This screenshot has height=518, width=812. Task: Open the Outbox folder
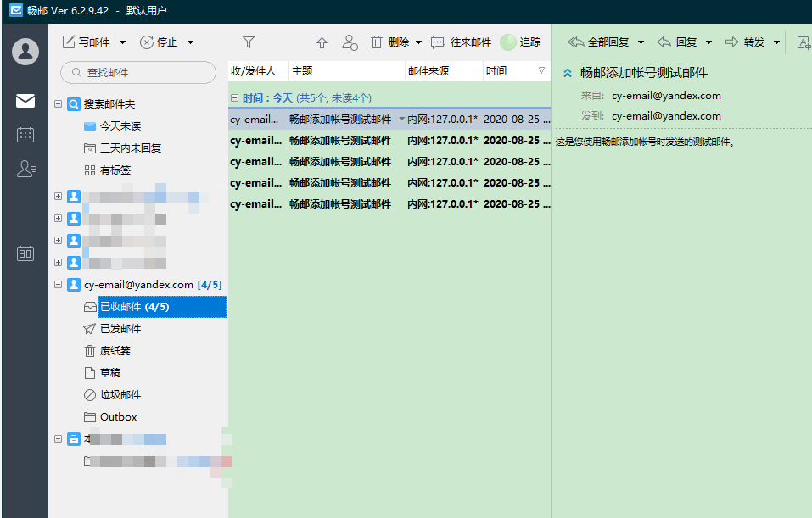tap(119, 417)
